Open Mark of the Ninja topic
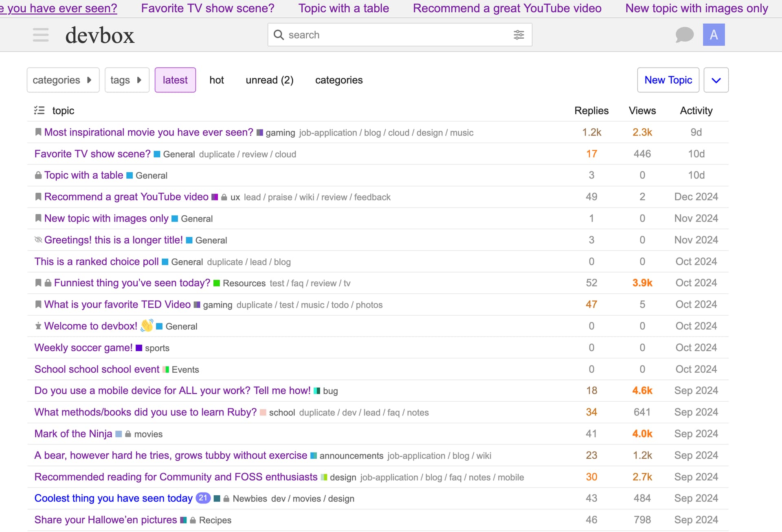782x532 pixels. point(73,434)
